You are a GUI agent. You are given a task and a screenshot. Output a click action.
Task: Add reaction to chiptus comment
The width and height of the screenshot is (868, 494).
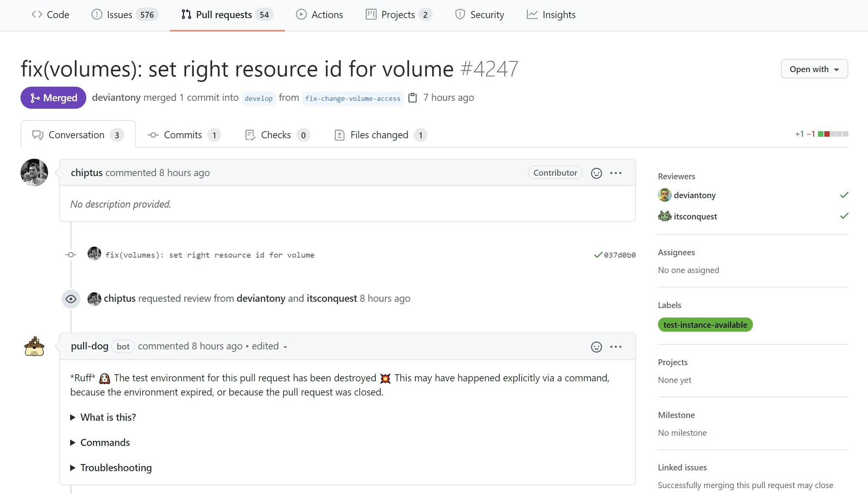point(596,173)
